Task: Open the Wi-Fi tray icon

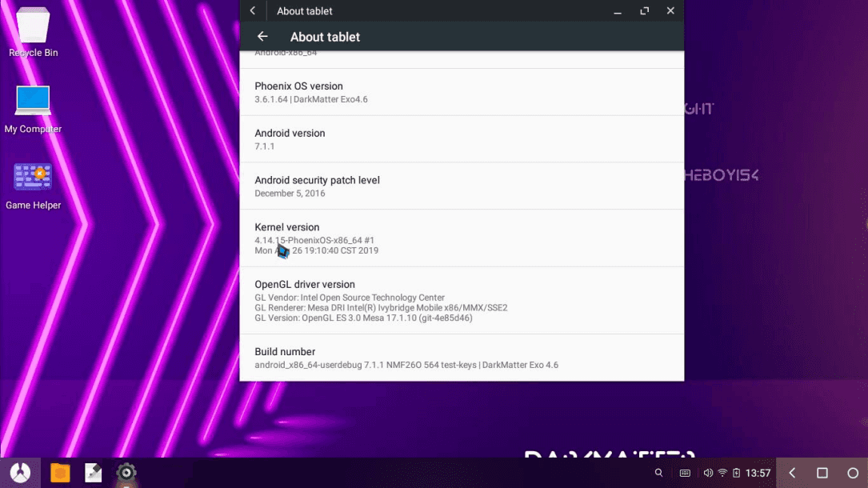Action: (722, 473)
